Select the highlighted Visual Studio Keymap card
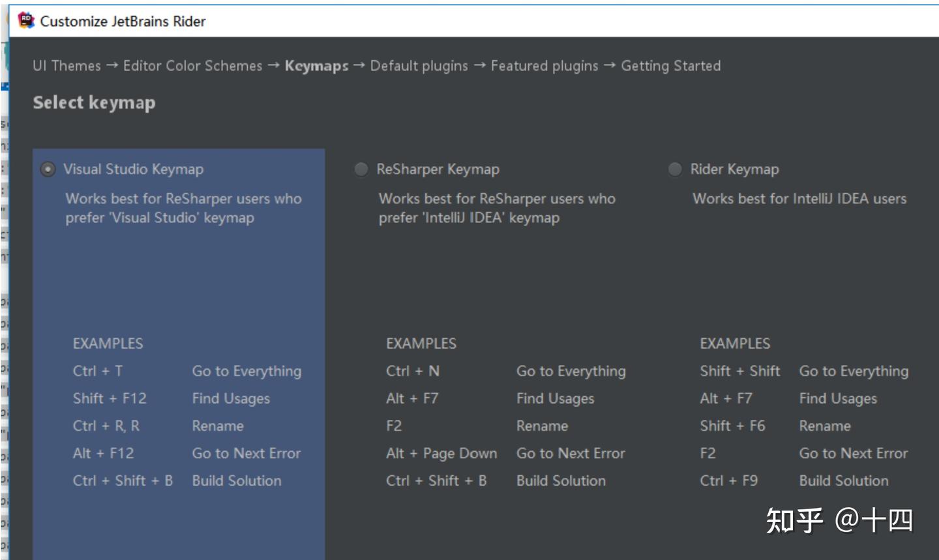This screenshot has height=560, width=939. pyautogui.click(x=179, y=293)
